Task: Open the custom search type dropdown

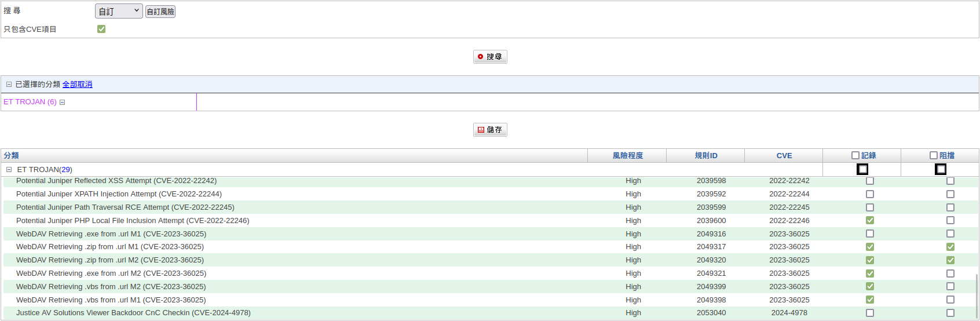Action: pos(119,11)
